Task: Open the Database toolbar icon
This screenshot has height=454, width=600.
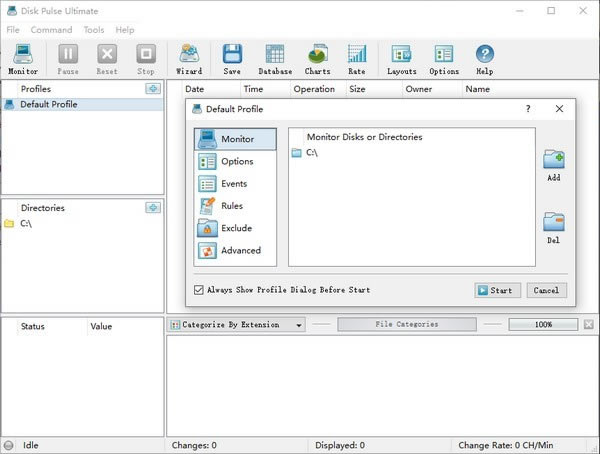Action: pyautogui.click(x=275, y=58)
